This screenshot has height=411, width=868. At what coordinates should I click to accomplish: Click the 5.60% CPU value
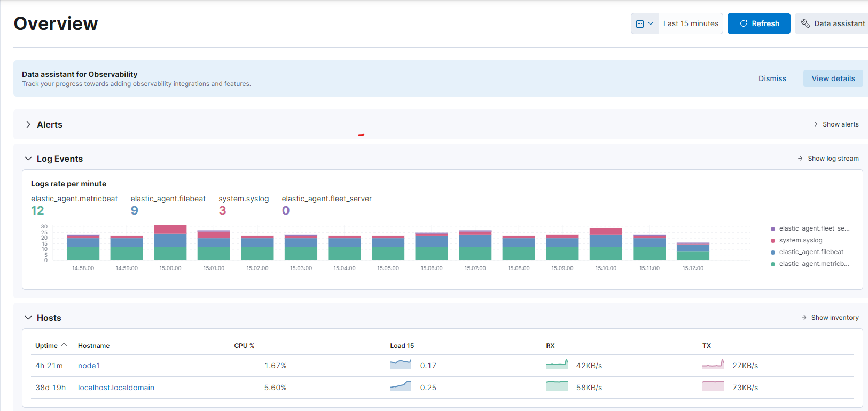pos(276,388)
